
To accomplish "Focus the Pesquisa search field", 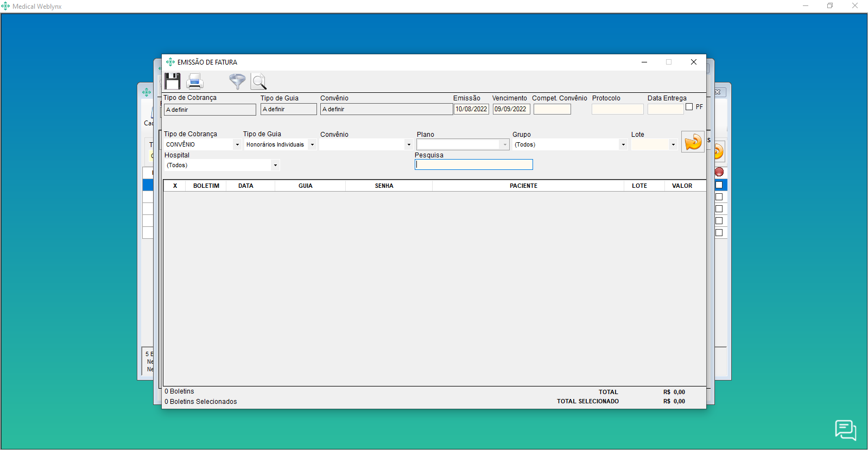I will click(x=473, y=164).
